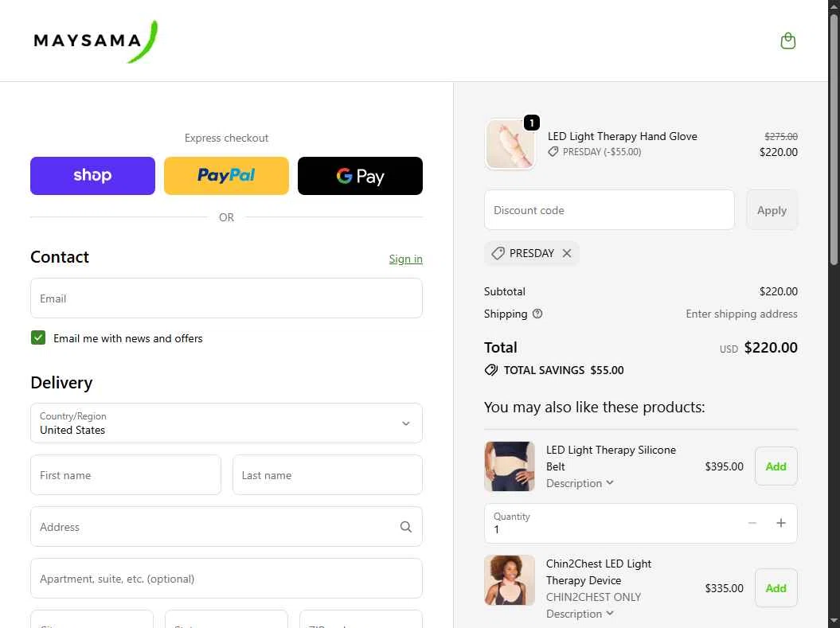Add Chin2Chest LED Light Therapy Device
The height and width of the screenshot is (628, 840).
pyautogui.click(x=776, y=588)
